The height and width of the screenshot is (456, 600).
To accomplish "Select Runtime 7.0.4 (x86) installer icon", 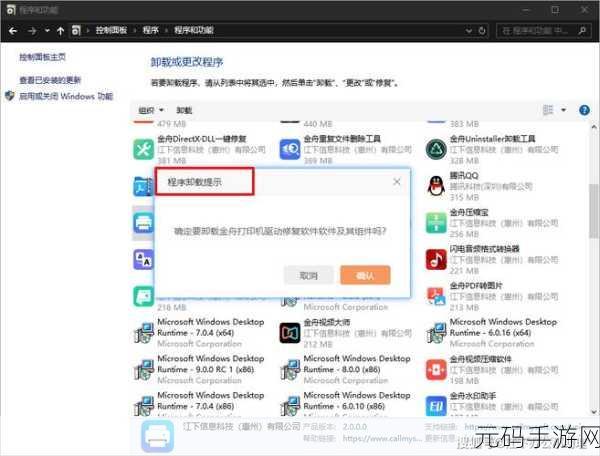I will pyautogui.click(x=143, y=406).
